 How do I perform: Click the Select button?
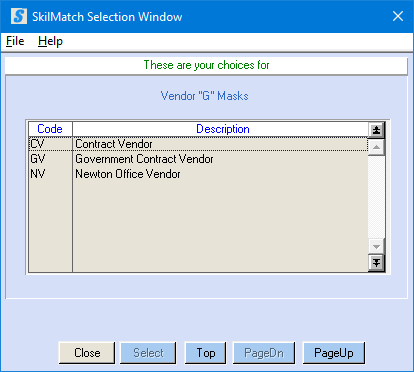(x=148, y=353)
